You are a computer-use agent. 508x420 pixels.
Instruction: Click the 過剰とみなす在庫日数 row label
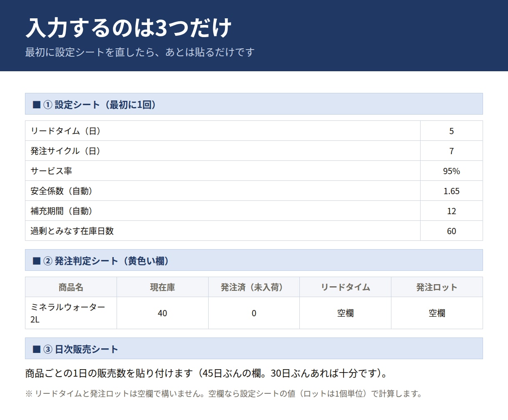223,231
